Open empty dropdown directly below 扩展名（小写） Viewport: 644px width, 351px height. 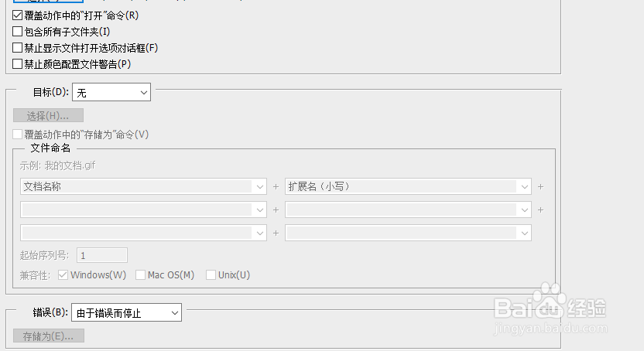point(408,210)
